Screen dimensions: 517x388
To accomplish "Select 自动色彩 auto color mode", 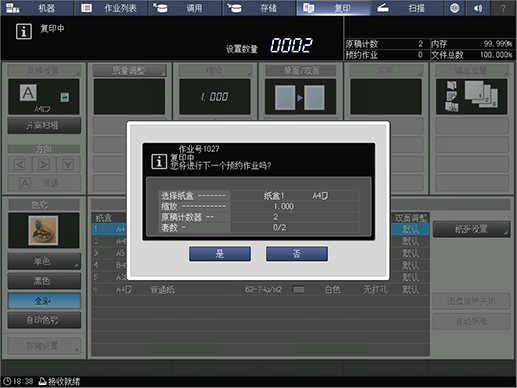I will pyautogui.click(x=44, y=320).
